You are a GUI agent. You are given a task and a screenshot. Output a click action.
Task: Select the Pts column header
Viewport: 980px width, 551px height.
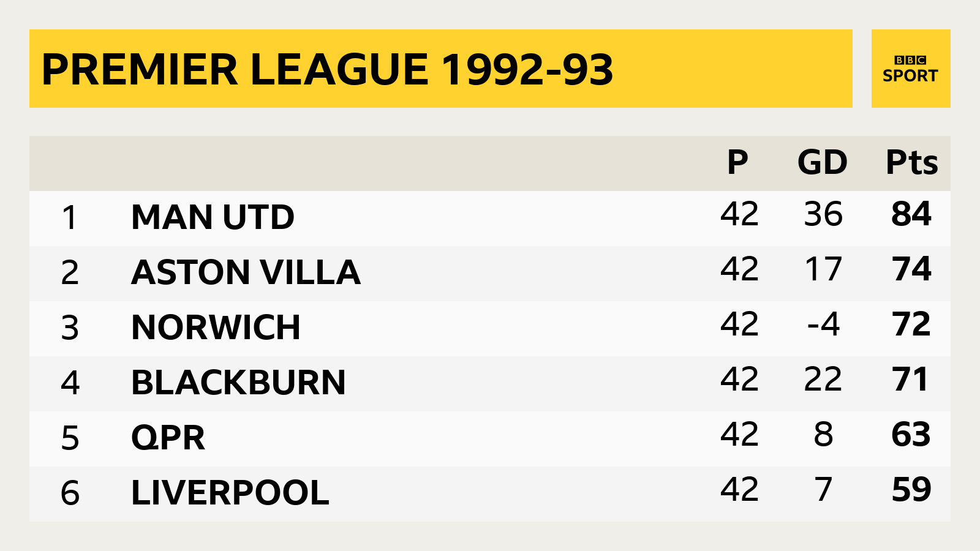coord(912,162)
